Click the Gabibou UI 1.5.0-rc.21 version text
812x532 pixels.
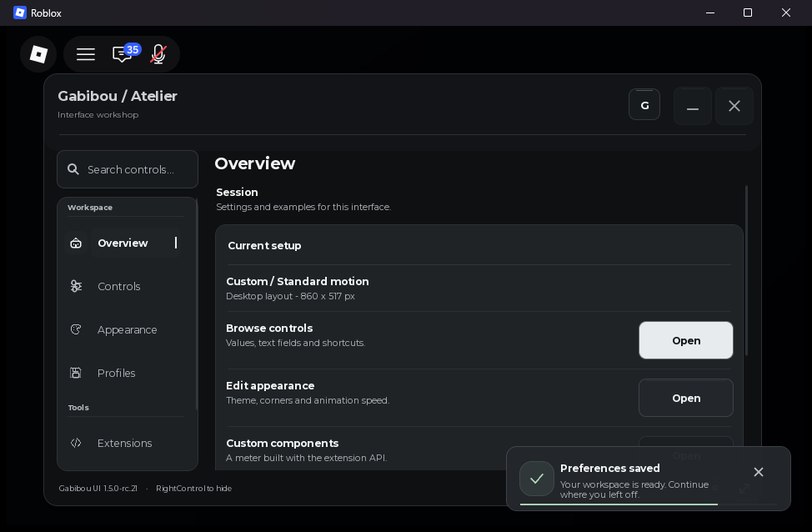(98, 488)
